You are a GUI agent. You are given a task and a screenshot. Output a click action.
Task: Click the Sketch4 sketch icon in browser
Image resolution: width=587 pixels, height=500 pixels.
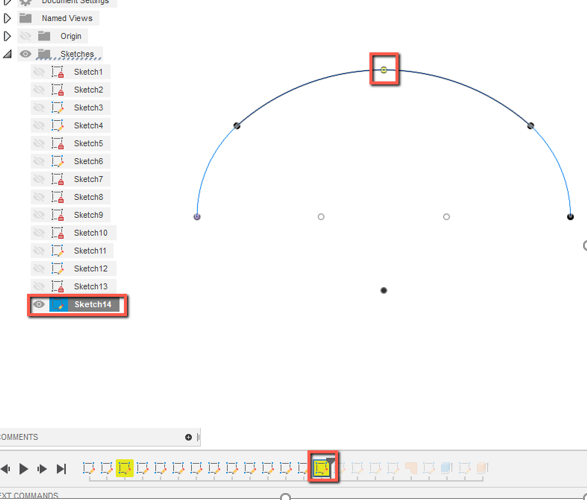(x=58, y=125)
